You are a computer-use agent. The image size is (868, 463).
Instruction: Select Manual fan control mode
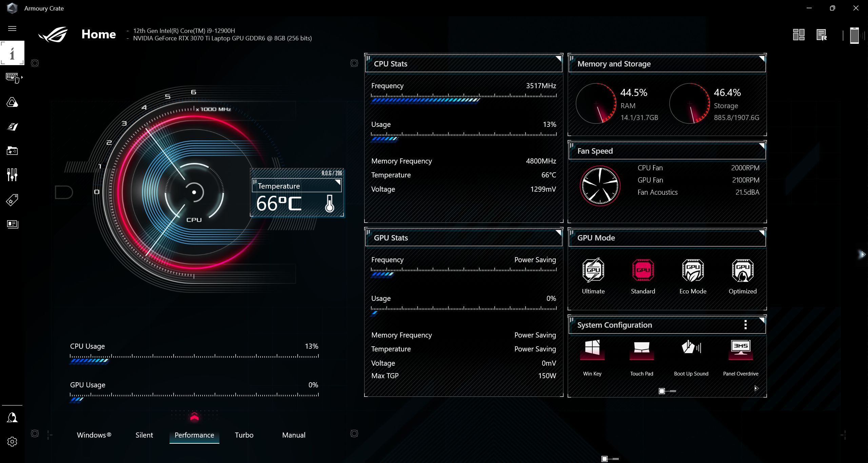(x=293, y=435)
